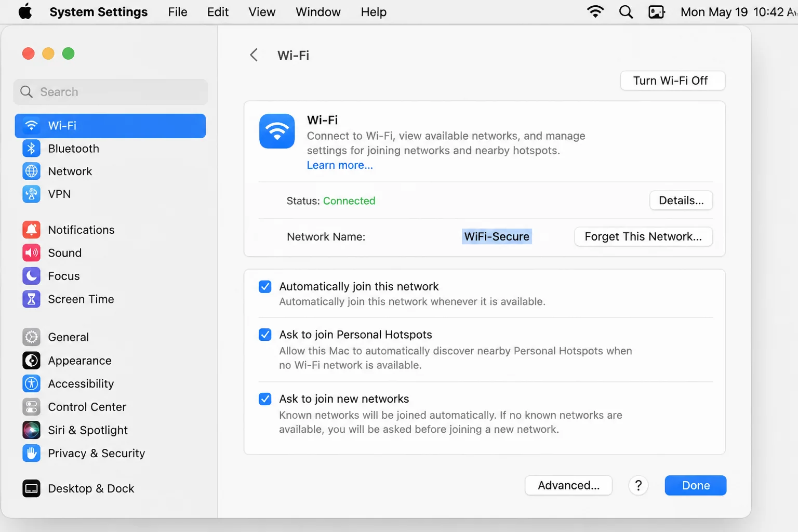Viewport: 798px width, 532px height.
Task: Click the date and time in menu bar
Action: coord(739,12)
